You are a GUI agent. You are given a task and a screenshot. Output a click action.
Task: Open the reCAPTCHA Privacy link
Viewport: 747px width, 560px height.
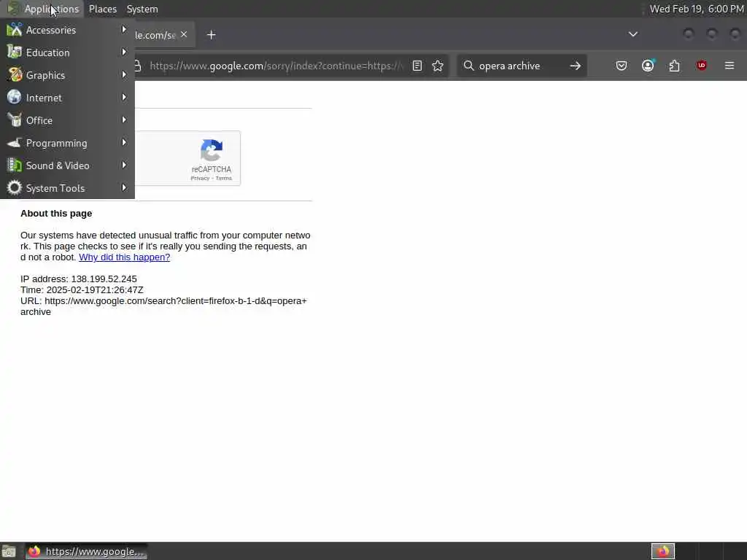200,178
